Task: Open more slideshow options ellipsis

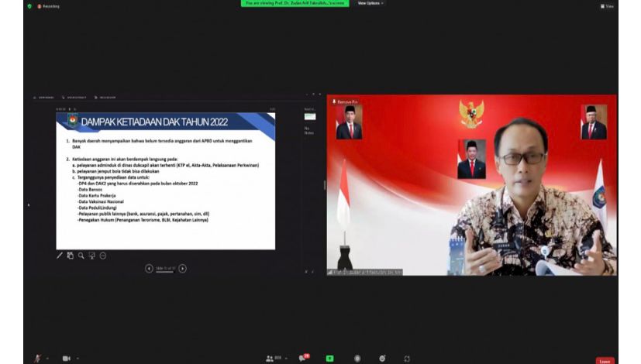Action: coord(102,256)
